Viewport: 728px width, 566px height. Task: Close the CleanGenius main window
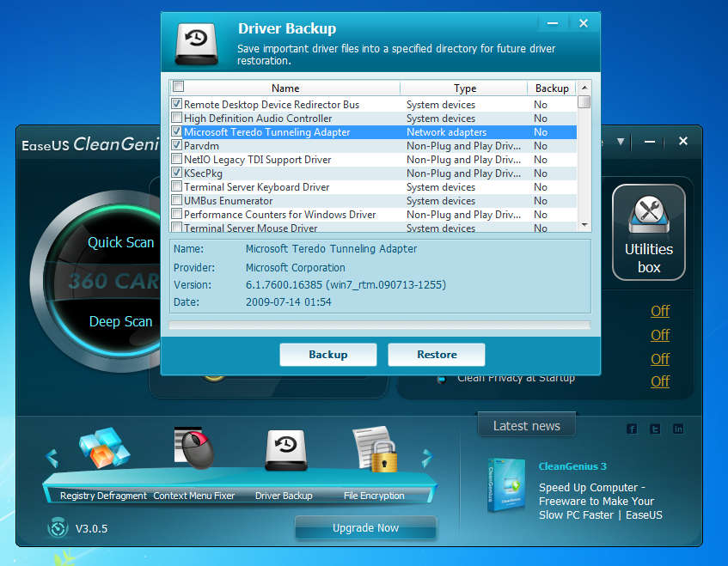tap(683, 141)
